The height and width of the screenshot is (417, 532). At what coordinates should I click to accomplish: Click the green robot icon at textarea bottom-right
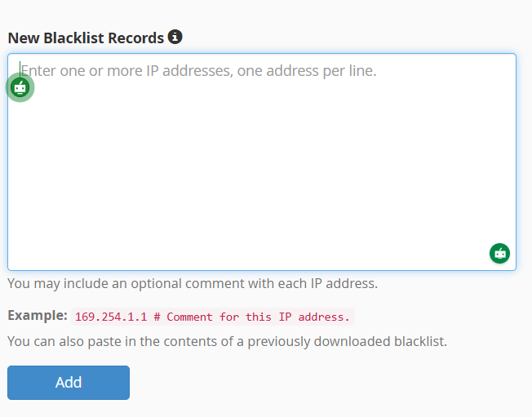coord(499,253)
